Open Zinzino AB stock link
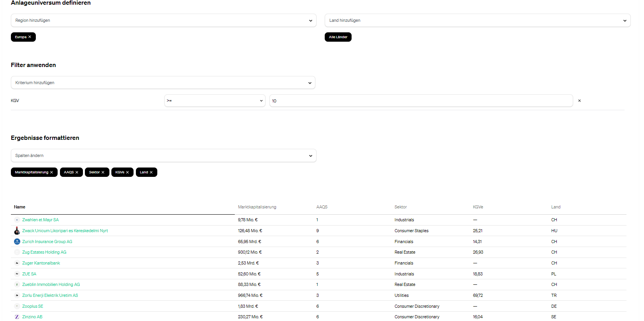 [32, 317]
